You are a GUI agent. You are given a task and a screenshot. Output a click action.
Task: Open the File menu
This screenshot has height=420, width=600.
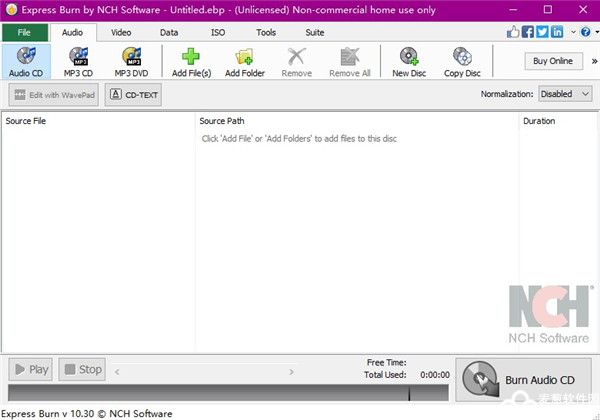[x=25, y=33]
